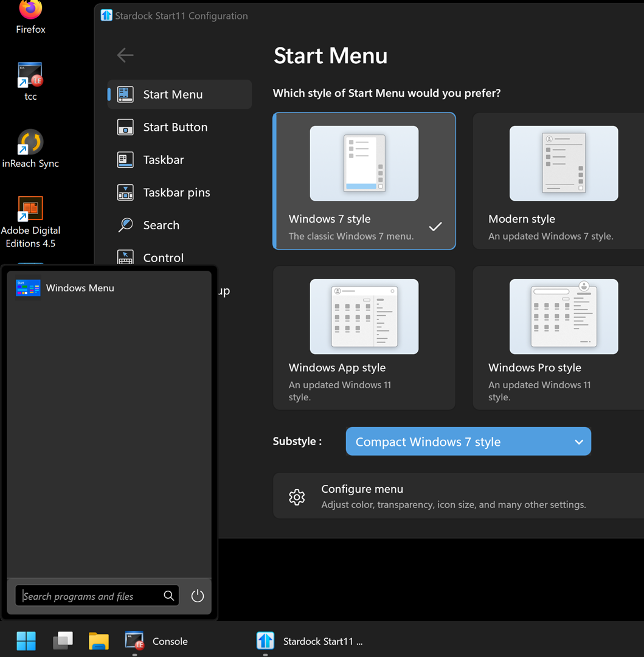Open the Configure menu gear icon
Image resolution: width=644 pixels, height=657 pixels.
click(x=297, y=497)
